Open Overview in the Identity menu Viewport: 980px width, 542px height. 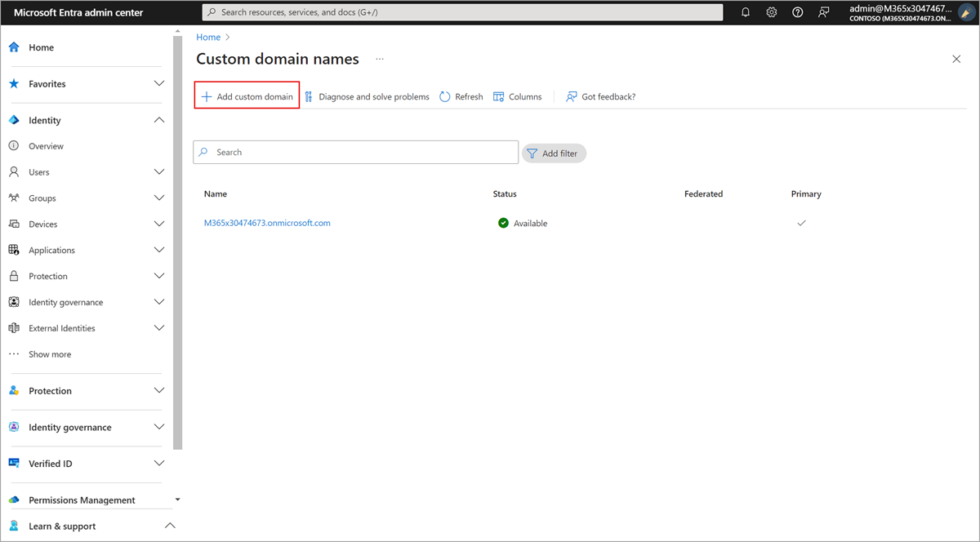tap(46, 146)
